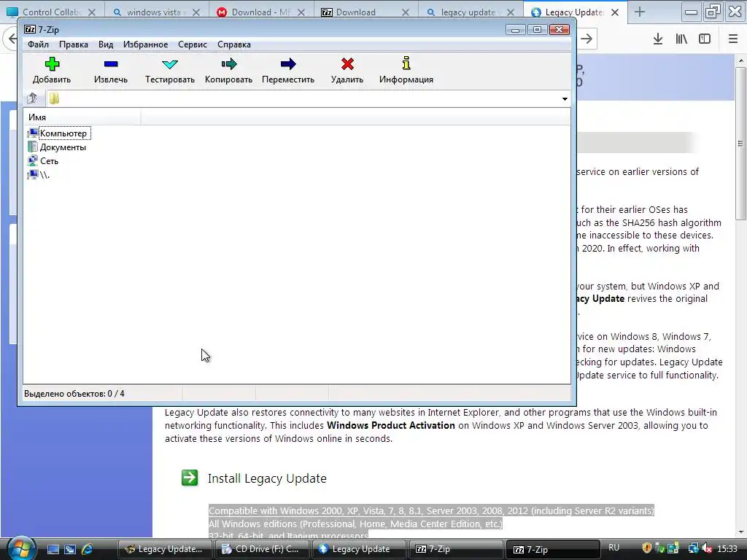This screenshot has height=560, width=747.
Task: Open the Правка menu
Action: coord(74,44)
